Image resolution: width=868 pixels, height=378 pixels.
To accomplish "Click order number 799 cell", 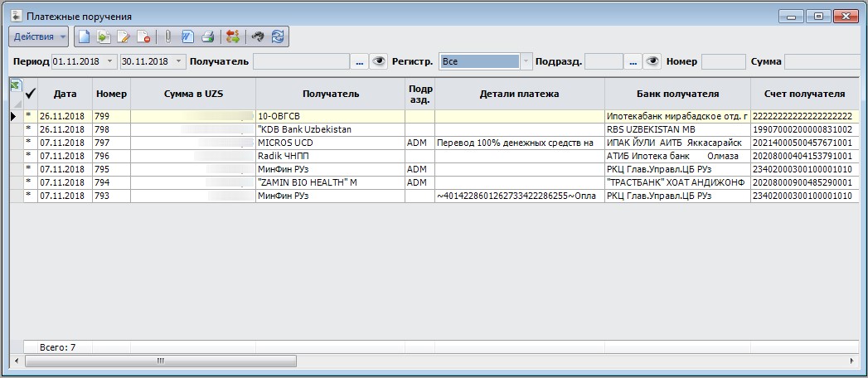I will [x=111, y=116].
